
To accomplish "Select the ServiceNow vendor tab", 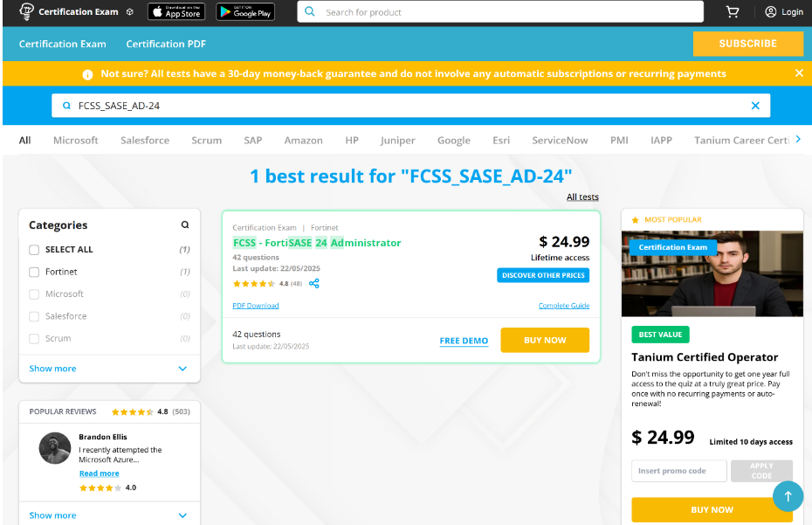I will click(x=560, y=141).
